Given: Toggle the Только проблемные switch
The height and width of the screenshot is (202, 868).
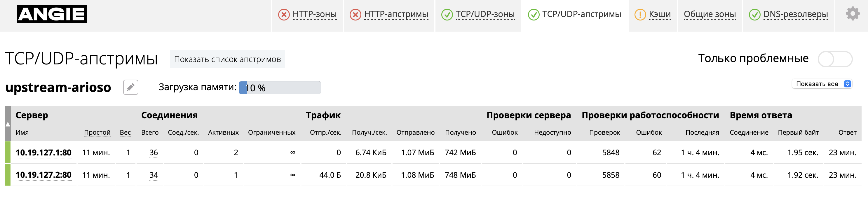Looking at the screenshot, I should point(835,59).
